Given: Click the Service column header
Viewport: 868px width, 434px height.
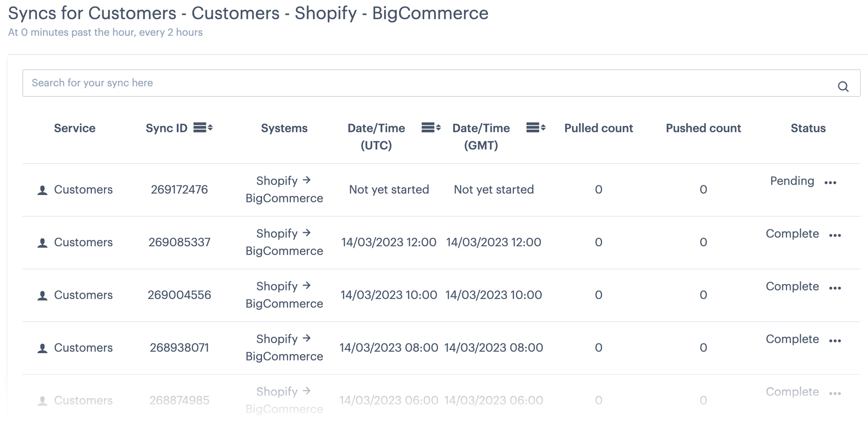Looking at the screenshot, I should click(75, 128).
